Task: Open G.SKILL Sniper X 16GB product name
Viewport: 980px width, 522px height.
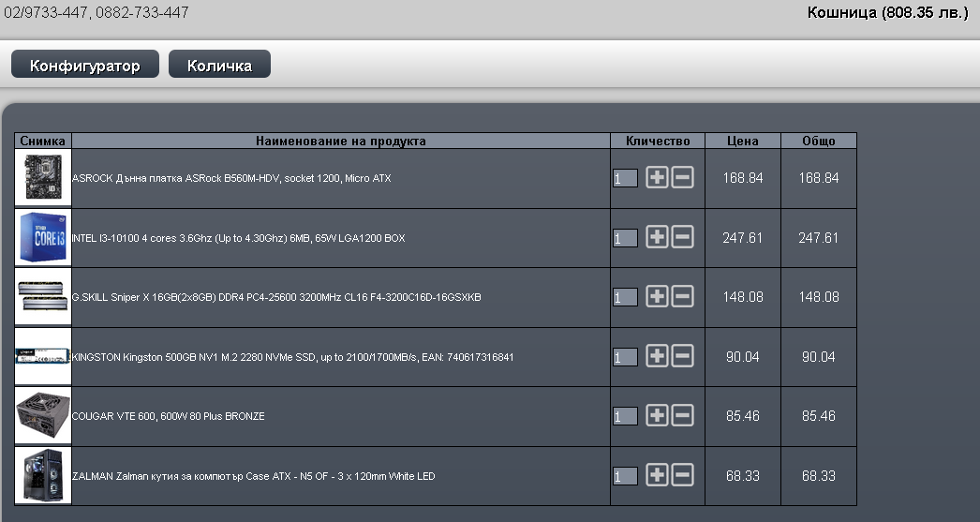Action: [x=276, y=297]
